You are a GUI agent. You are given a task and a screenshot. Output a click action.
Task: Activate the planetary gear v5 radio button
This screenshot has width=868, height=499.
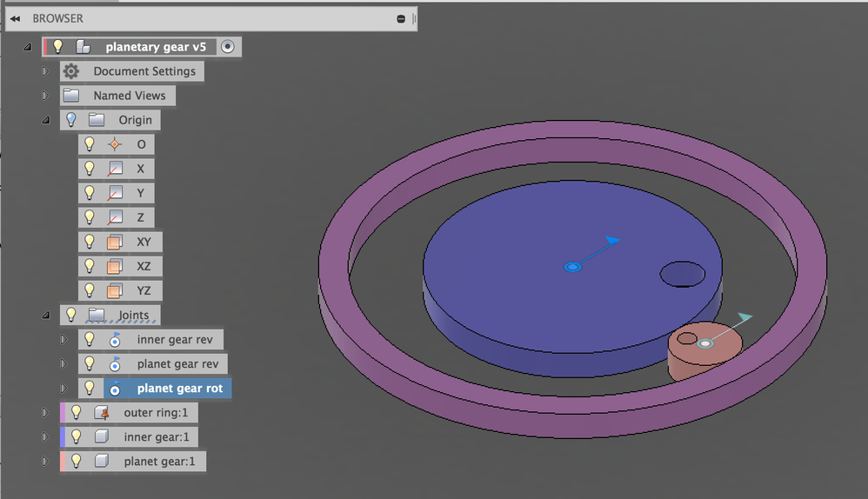tap(228, 46)
